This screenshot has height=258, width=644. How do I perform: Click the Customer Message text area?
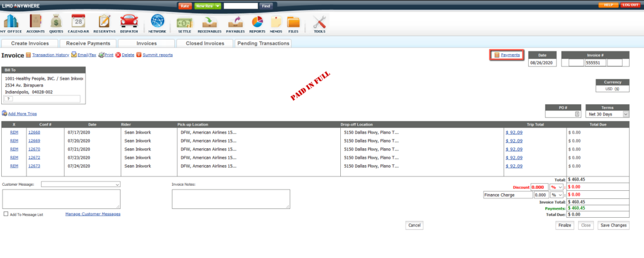coord(61,199)
